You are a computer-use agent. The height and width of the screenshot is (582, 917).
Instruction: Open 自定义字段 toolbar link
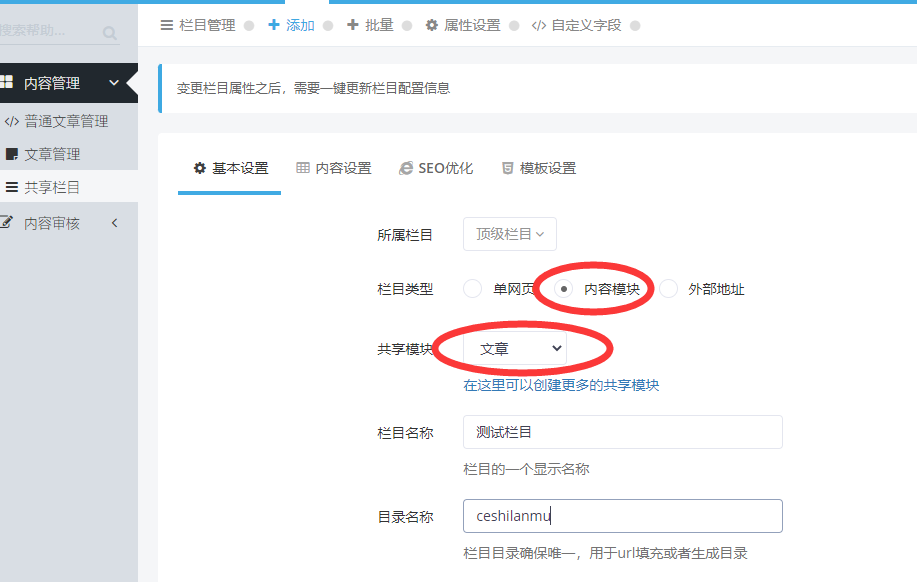(x=586, y=25)
